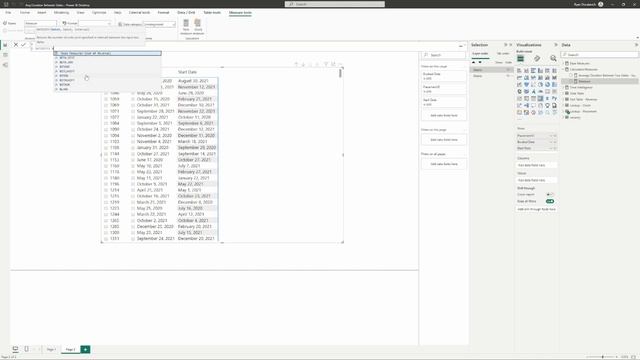
Task: Expand the Time Intelligence table
Action: (x=563, y=87)
